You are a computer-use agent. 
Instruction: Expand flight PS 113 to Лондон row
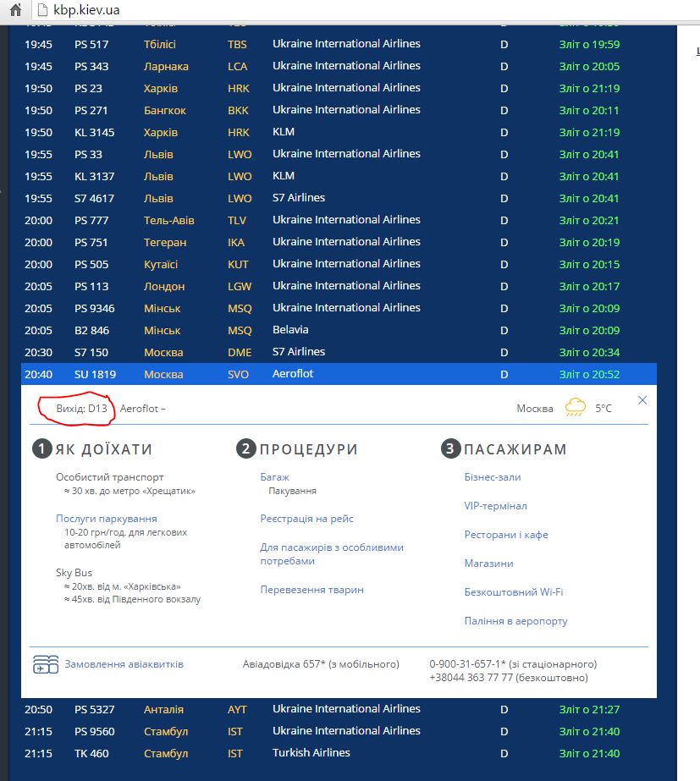pos(339,286)
